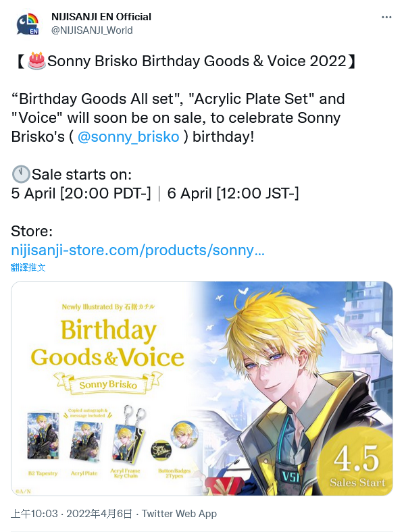Open the Birthday Goods & Voice promo image
Viewport: 404px width, 532px height.
pyautogui.click(x=202, y=388)
